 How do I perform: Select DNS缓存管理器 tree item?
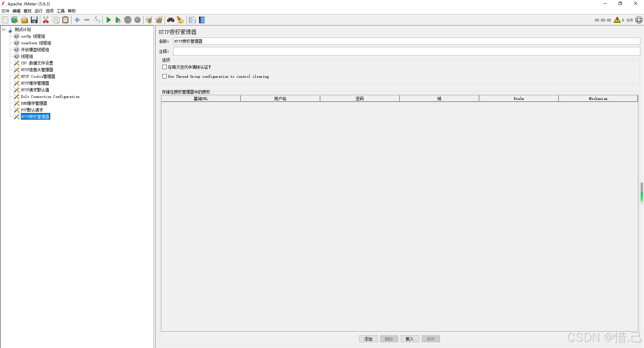click(x=34, y=103)
